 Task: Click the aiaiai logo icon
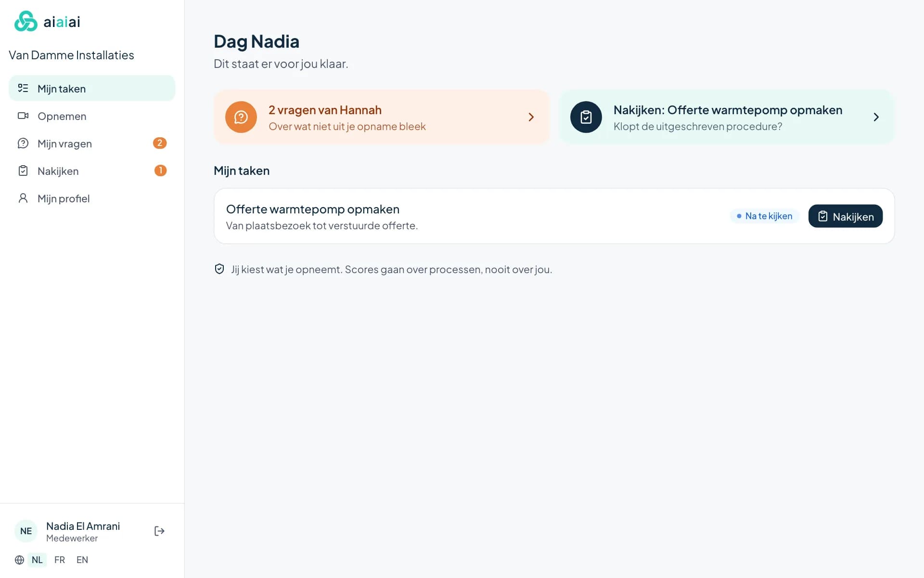(x=26, y=21)
